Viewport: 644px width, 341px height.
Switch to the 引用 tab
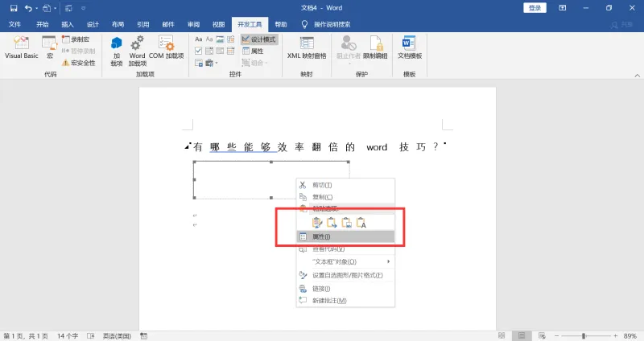pos(143,25)
